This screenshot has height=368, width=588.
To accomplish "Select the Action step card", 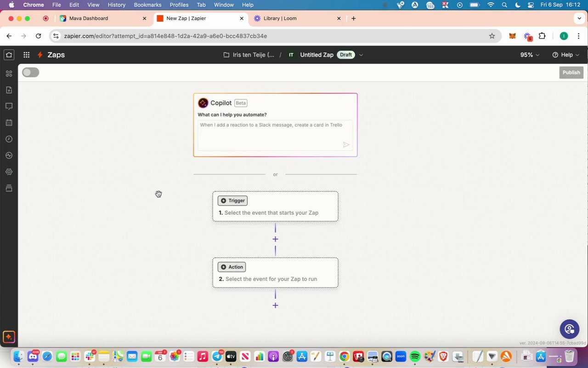I will (x=275, y=273).
